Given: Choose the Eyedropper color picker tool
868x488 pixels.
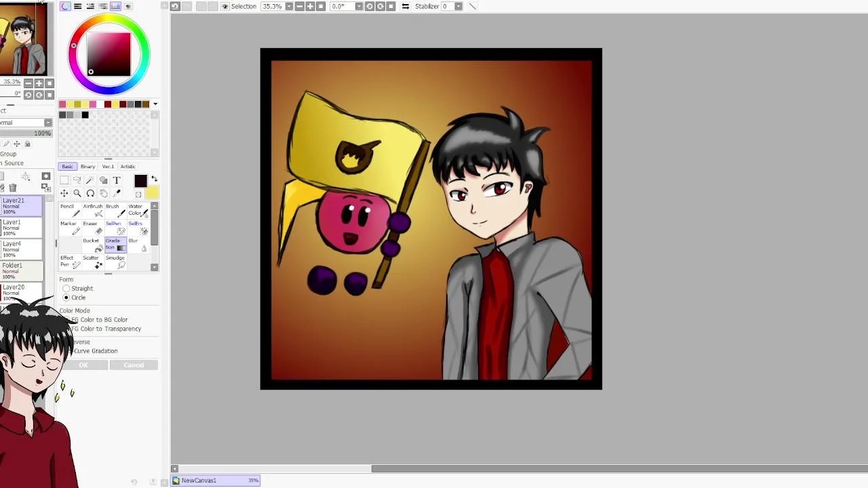Looking at the screenshot, I should point(117,193).
